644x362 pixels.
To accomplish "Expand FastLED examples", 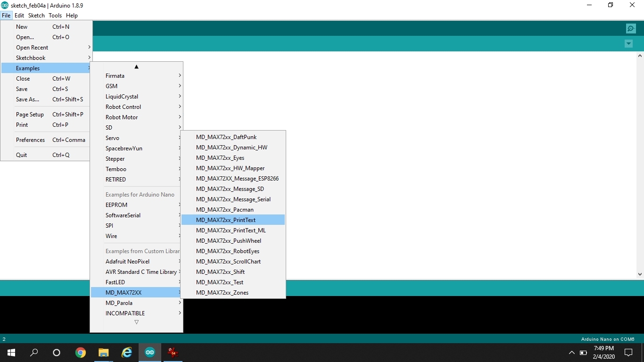I will (x=136, y=282).
